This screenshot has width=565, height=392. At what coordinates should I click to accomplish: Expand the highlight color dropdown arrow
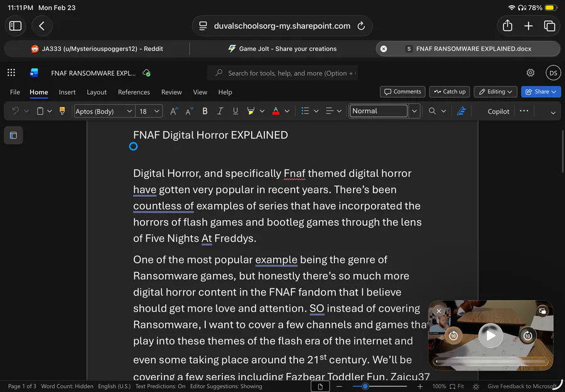tap(262, 111)
